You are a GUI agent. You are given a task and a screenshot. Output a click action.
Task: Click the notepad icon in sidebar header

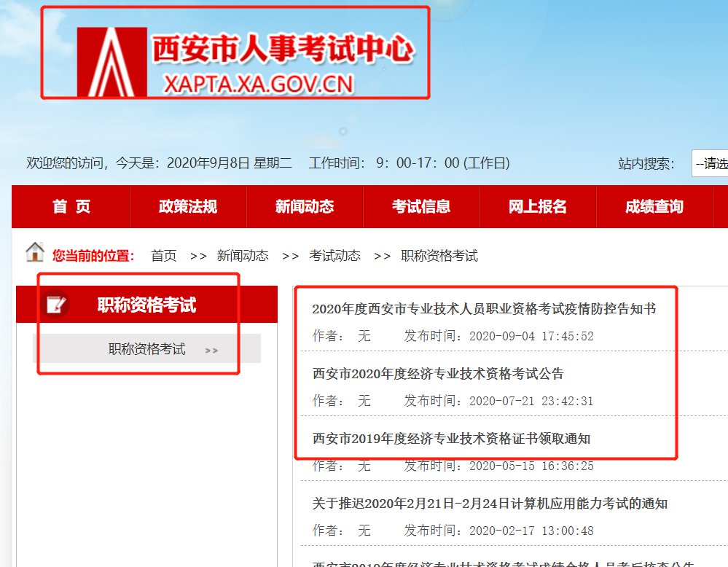(56, 304)
